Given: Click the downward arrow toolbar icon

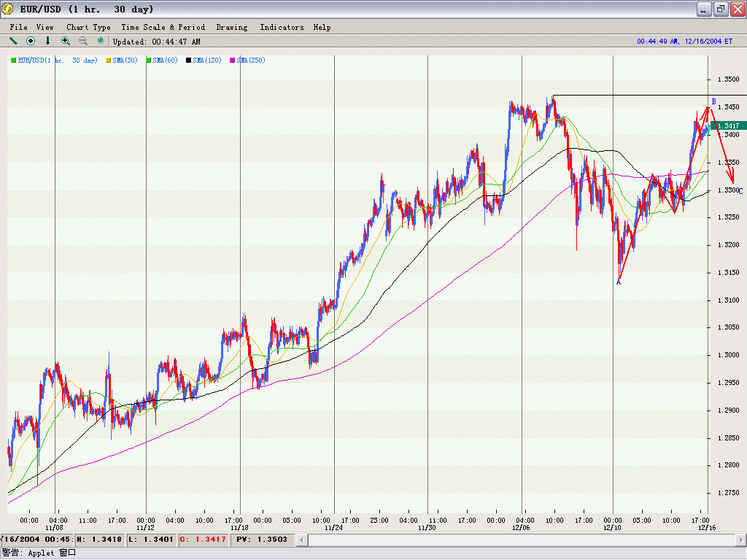Looking at the screenshot, I should 47,41.
